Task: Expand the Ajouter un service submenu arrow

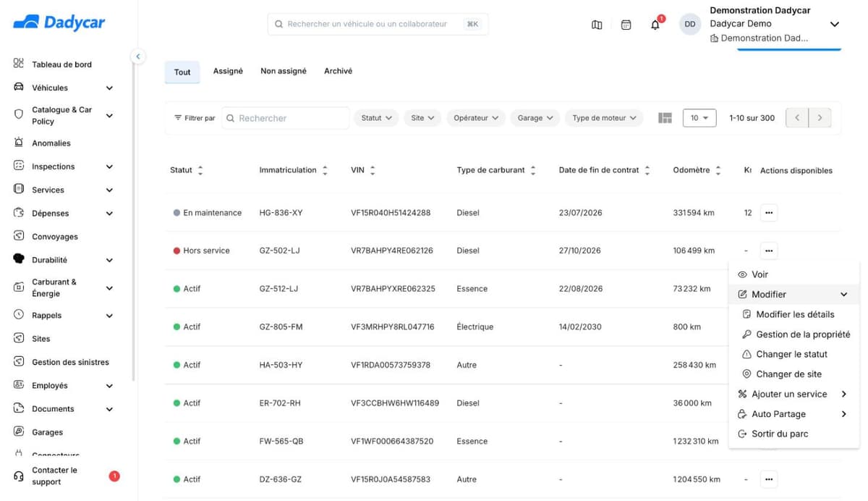Action: (x=844, y=394)
